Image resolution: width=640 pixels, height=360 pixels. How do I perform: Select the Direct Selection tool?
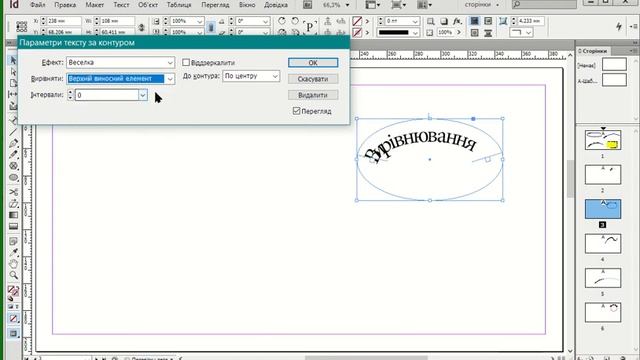[x=13, y=72]
